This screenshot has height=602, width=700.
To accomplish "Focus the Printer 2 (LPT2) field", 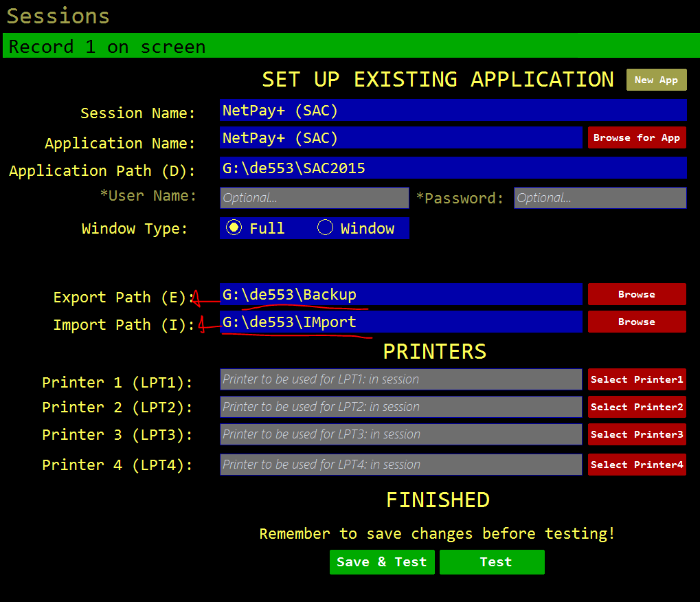I will pos(401,407).
